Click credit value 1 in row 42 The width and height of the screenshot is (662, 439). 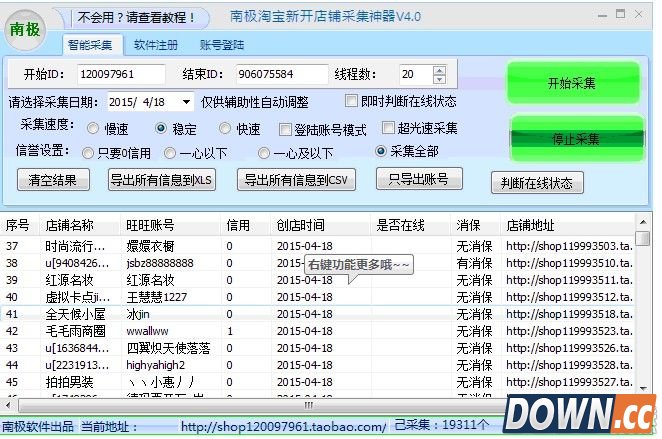(230, 331)
